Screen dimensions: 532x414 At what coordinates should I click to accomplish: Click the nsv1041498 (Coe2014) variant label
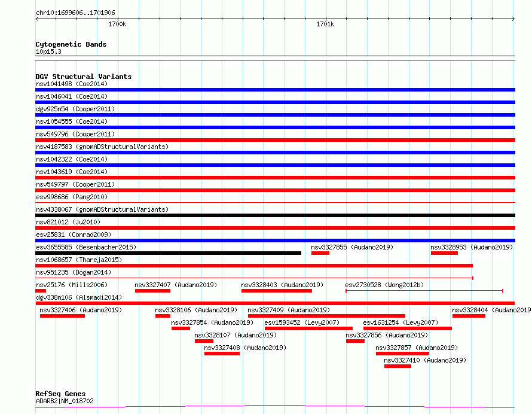click(x=72, y=84)
